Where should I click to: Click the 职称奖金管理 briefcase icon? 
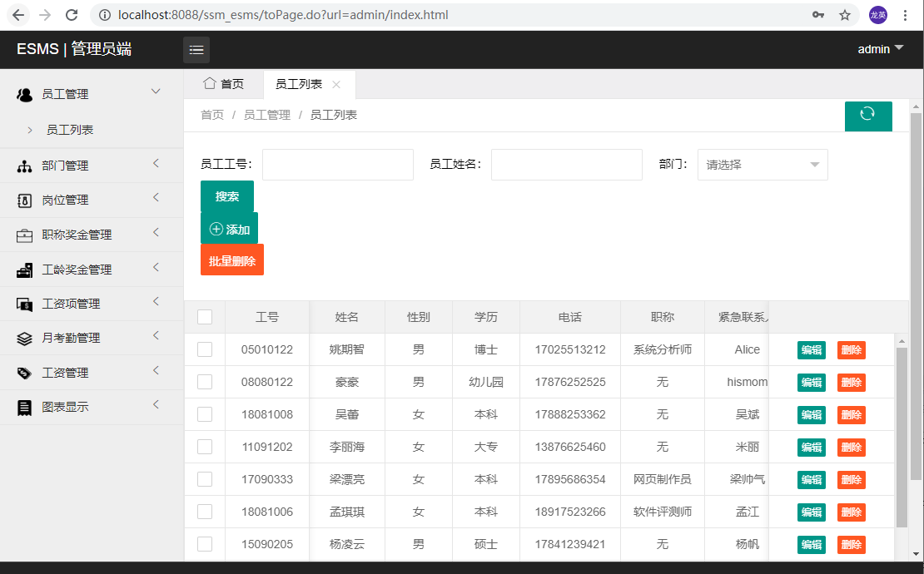tap(24, 235)
